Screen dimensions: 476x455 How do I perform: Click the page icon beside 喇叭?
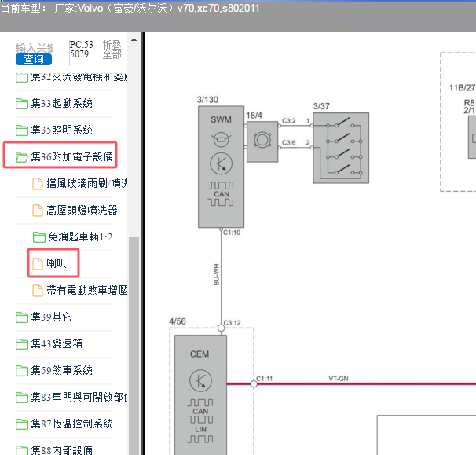point(38,263)
